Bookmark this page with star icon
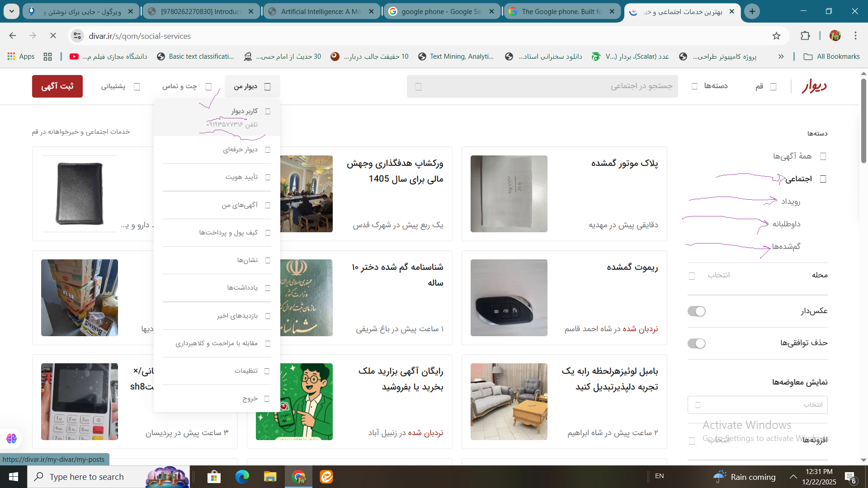 tap(776, 36)
